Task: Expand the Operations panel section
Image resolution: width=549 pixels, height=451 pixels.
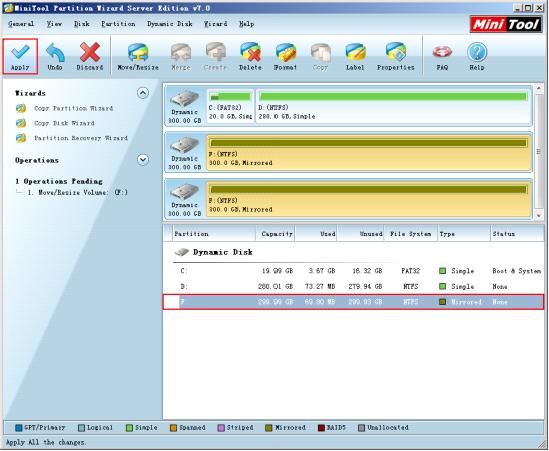Action: point(143,160)
